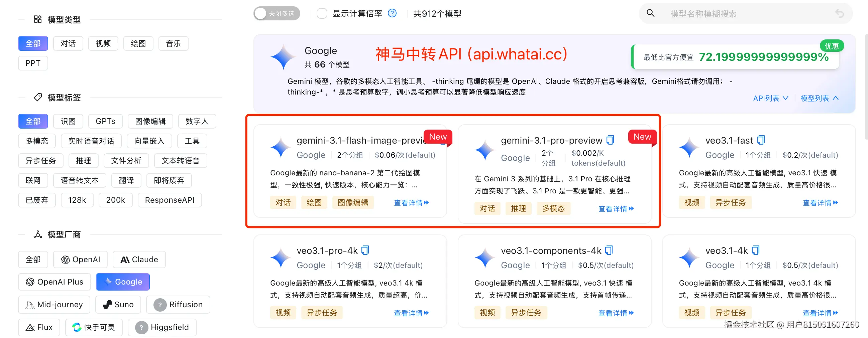Click the page vertical scrollbar

point(866,87)
